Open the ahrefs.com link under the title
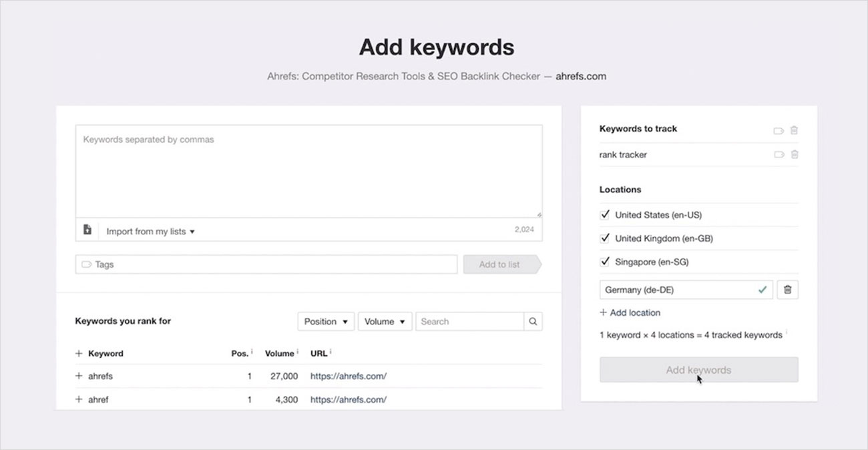 581,76
